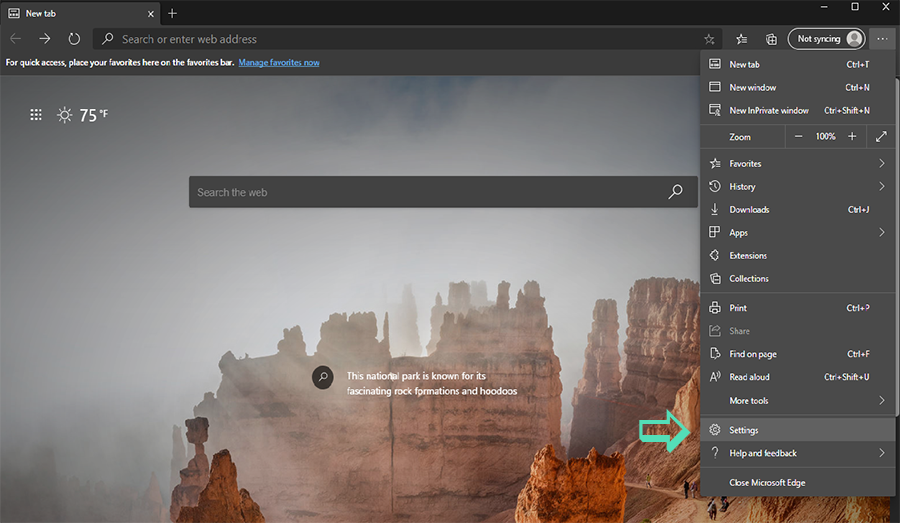Choose Extensions in the menu
This screenshot has width=900, height=523.
748,255
